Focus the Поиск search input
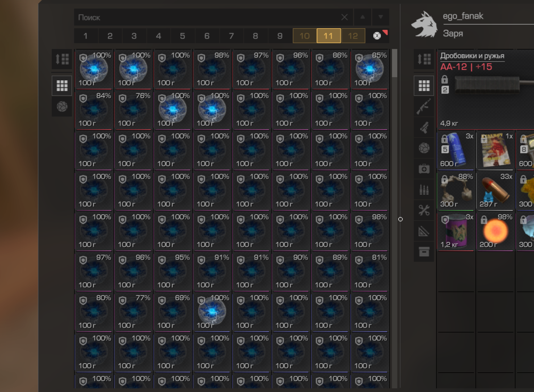Screen dimensions: 534x392 pos(213,17)
